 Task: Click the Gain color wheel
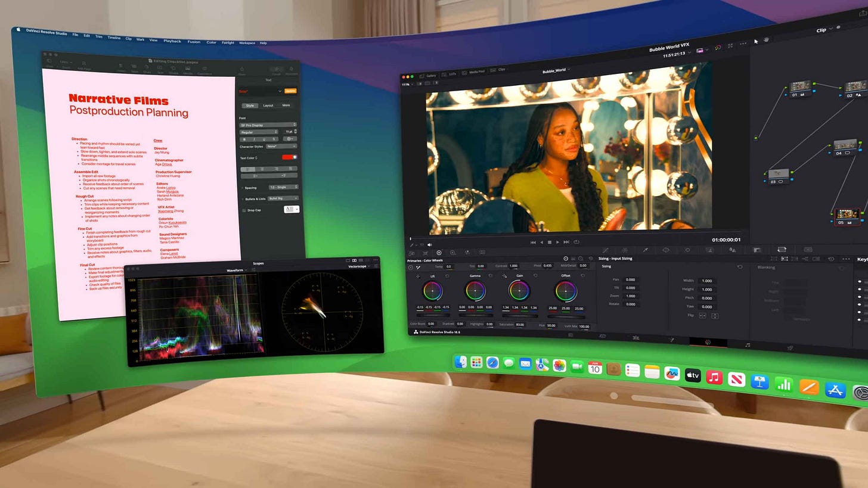[x=519, y=291]
